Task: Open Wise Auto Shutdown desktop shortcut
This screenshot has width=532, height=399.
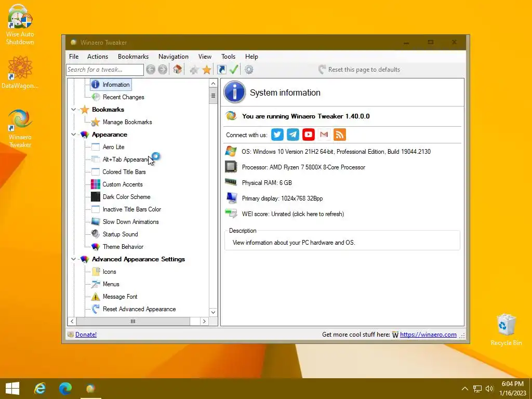Action: [x=20, y=25]
